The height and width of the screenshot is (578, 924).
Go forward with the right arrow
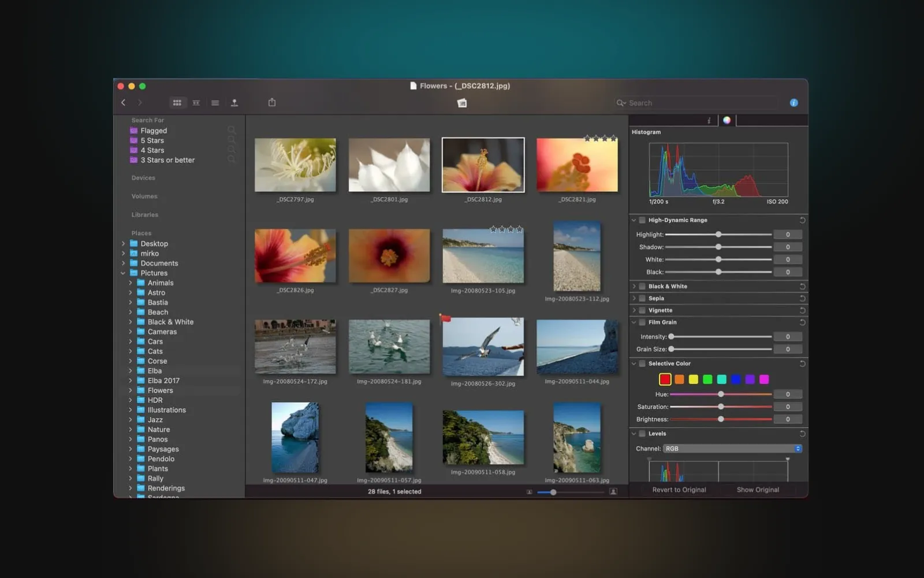click(140, 102)
